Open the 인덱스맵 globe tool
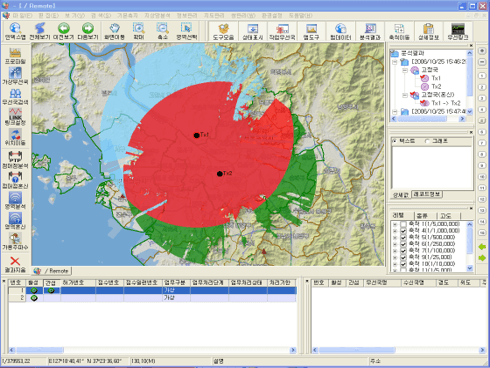490x368 pixels. tap(15, 31)
